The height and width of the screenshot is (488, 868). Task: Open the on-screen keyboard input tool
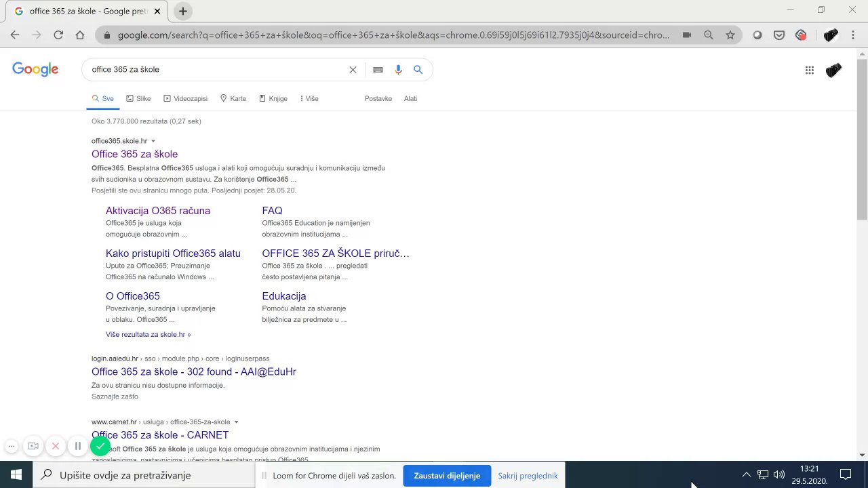(378, 70)
